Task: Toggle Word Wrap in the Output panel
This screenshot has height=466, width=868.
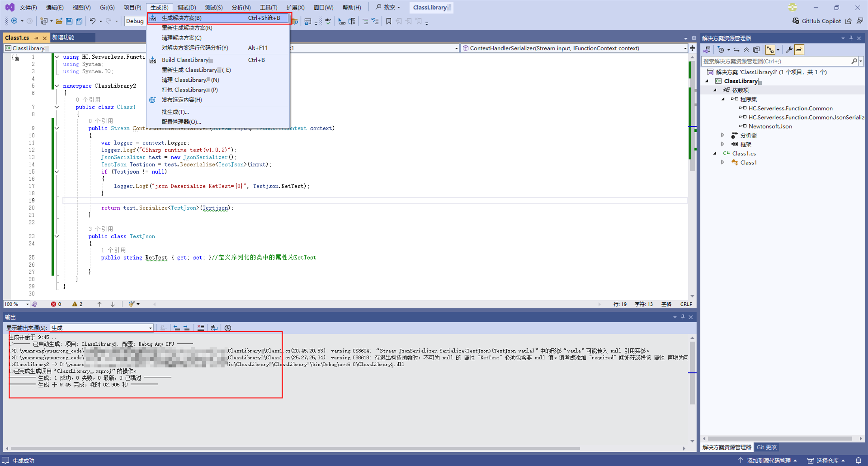Action: coord(214,328)
